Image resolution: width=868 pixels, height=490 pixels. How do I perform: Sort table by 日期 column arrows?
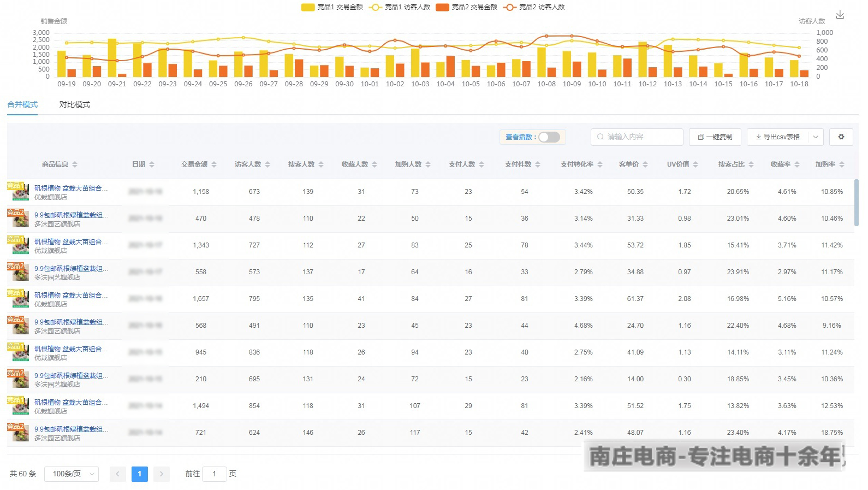click(x=152, y=164)
